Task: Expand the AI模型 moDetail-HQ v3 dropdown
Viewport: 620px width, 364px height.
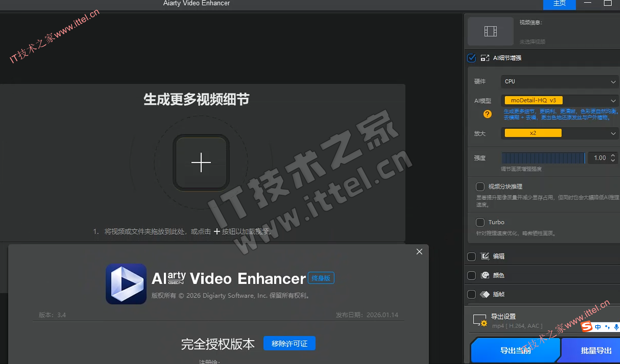Action: pyautogui.click(x=559, y=101)
